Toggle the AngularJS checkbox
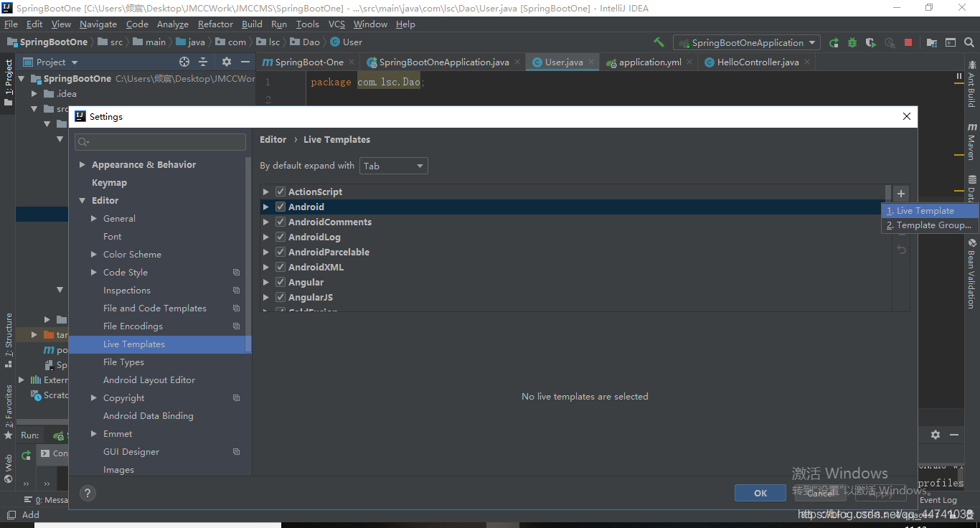980x528 pixels. coord(281,297)
